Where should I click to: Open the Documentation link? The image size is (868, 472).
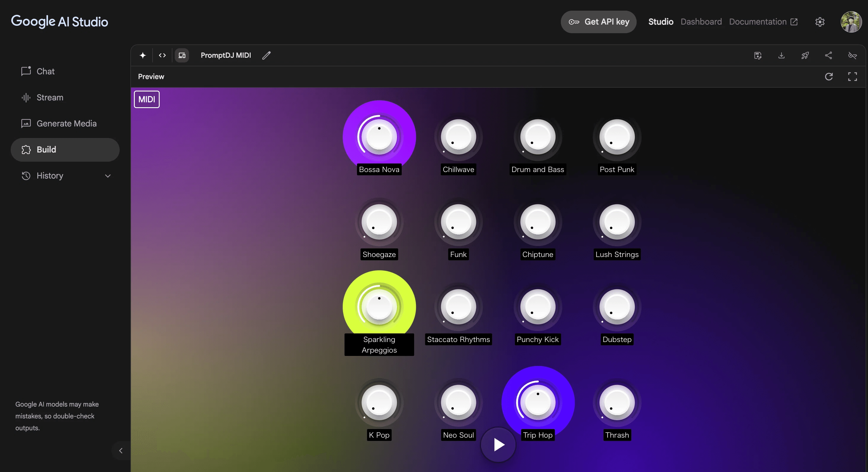(763, 22)
